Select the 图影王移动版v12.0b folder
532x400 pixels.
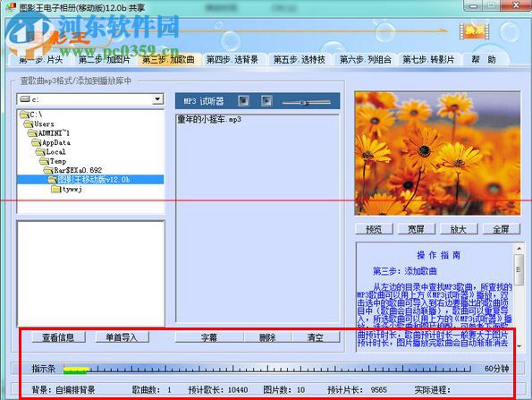tap(89, 179)
